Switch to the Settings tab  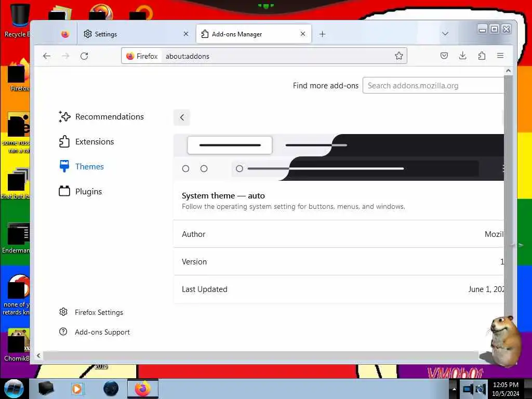tap(136, 34)
